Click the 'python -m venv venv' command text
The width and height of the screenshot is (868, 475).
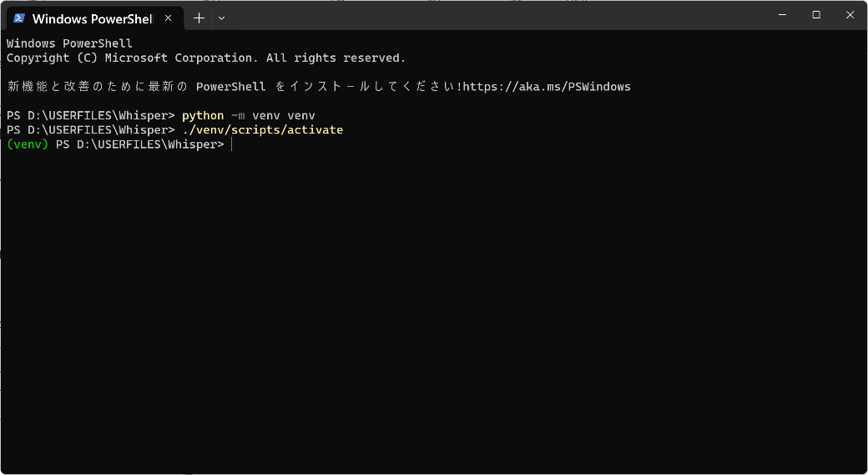click(248, 115)
